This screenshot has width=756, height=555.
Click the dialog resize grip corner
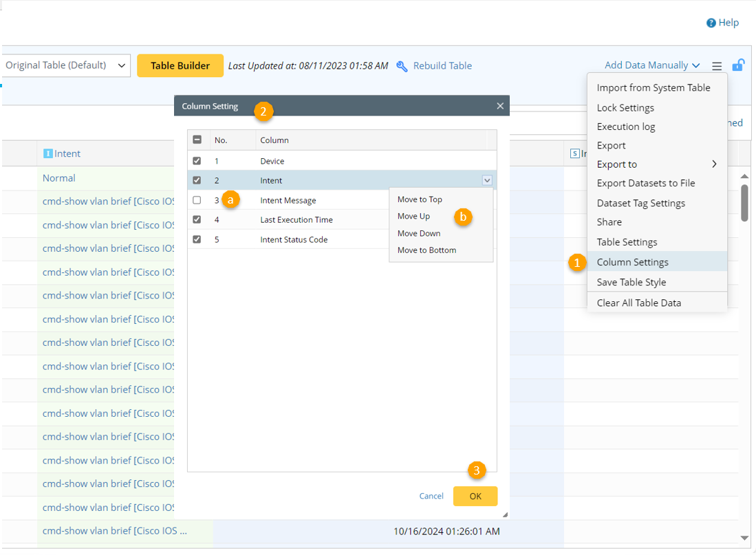505,514
